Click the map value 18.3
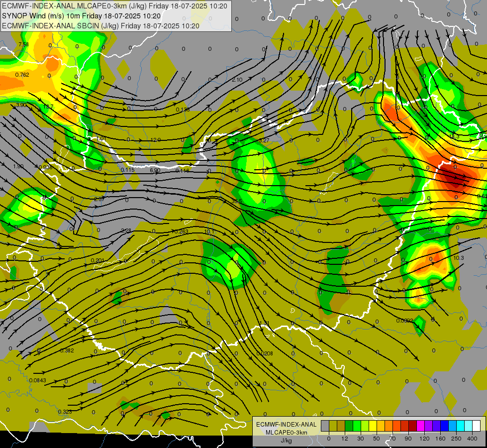 pyautogui.click(x=454, y=136)
